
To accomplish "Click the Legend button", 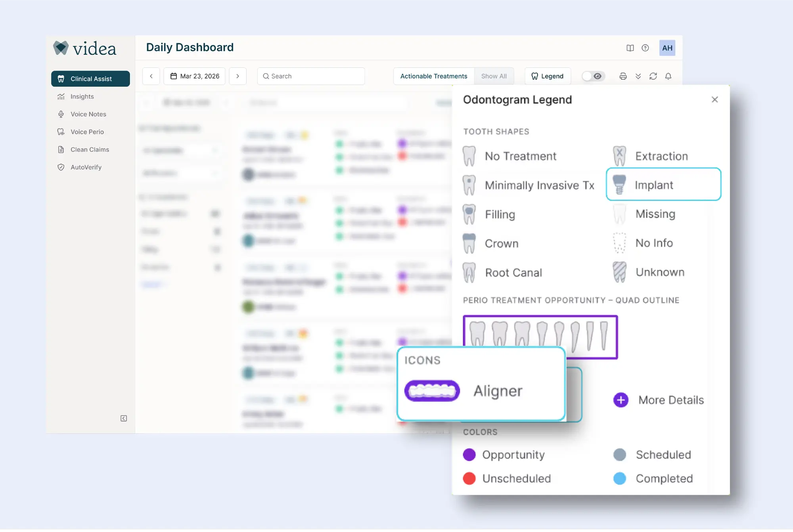I will [547, 76].
